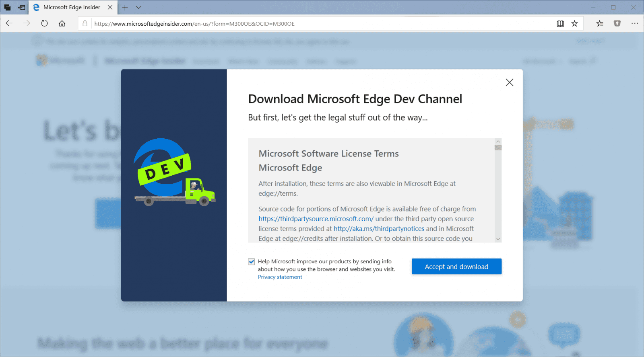Open reading view for this page
The height and width of the screenshot is (357, 644).
560,24
